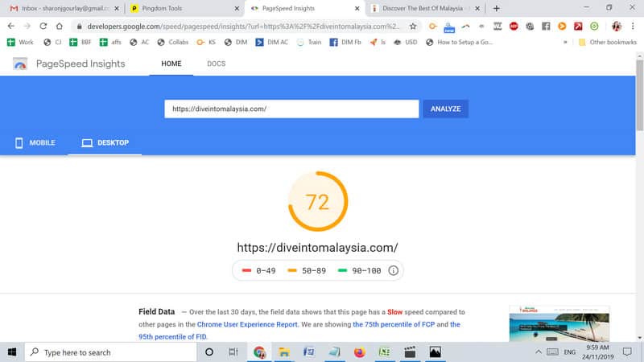This screenshot has width=644, height=362.
Task: Open File Explorer from the taskbar
Action: click(286, 352)
